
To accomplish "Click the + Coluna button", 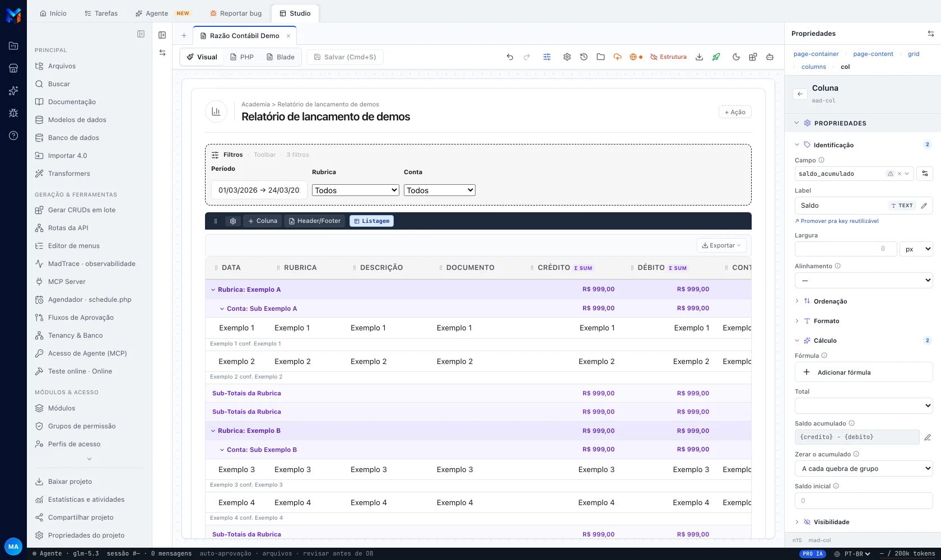I will pos(263,221).
